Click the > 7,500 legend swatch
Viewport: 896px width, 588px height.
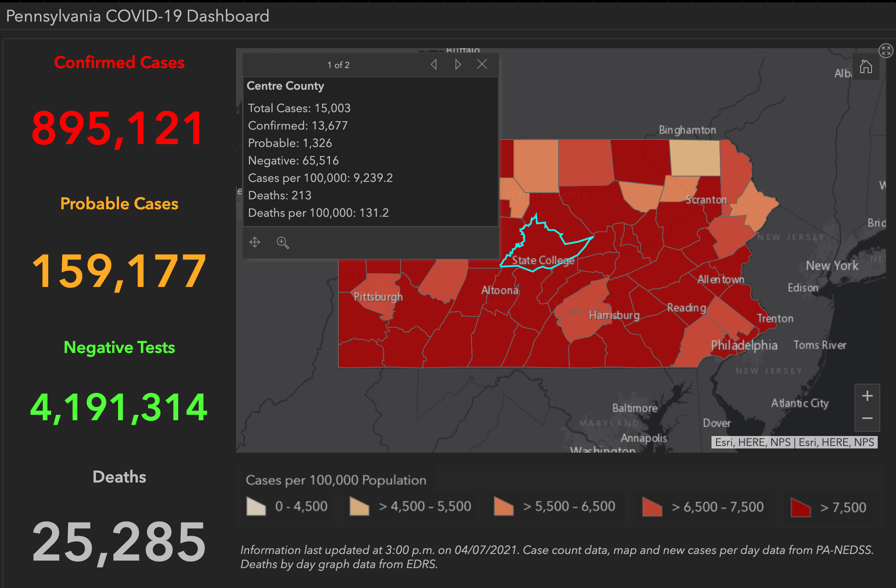pos(801,507)
